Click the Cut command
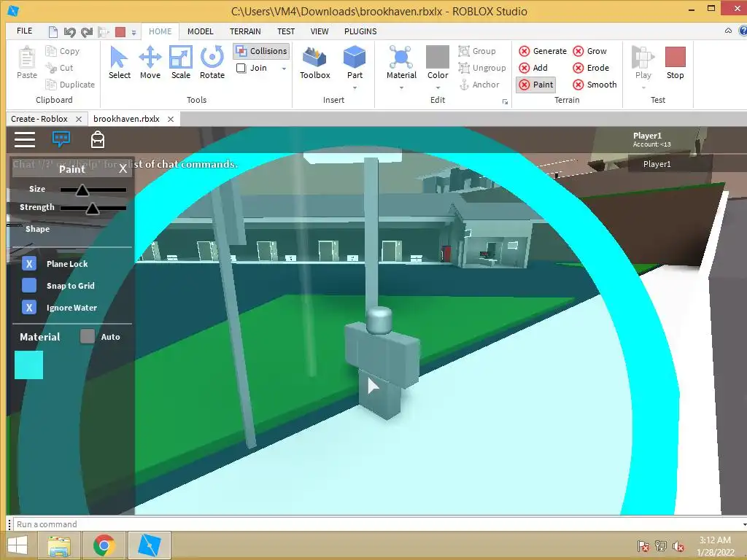 click(60, 68)
